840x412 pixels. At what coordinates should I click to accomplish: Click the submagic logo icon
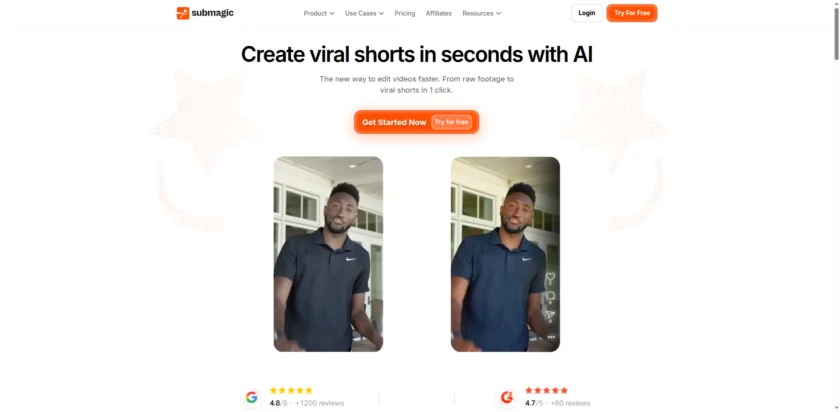[x=183, y=13]
